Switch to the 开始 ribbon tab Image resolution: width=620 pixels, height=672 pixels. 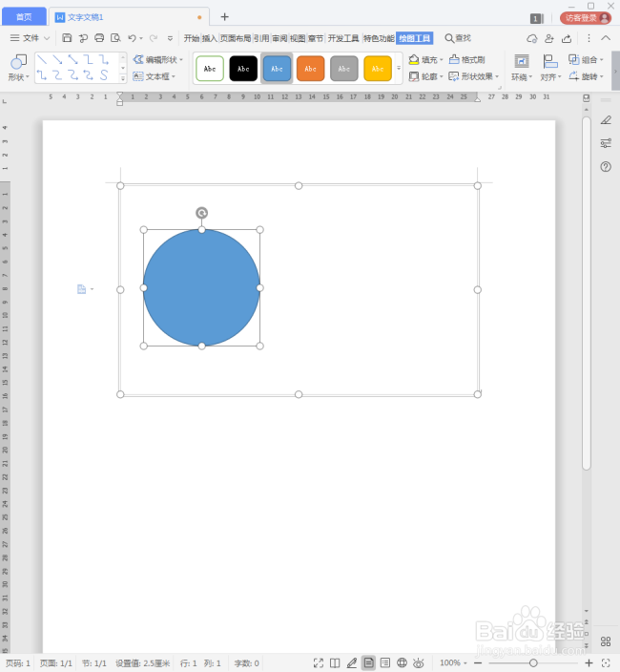[x=192, y=38]
